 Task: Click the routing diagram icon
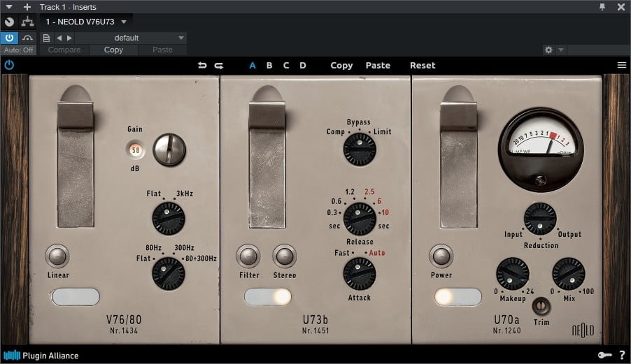(27, 22)
